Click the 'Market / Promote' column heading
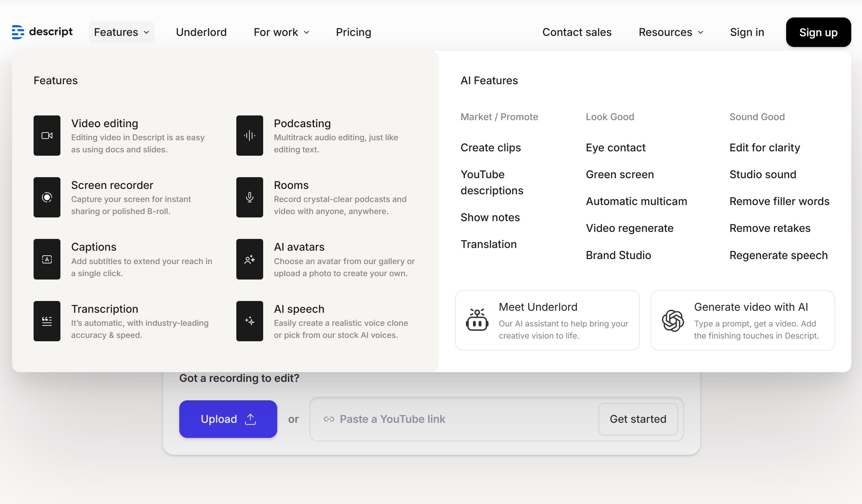Viewport: 862px width, 504px height. (499, 116)
